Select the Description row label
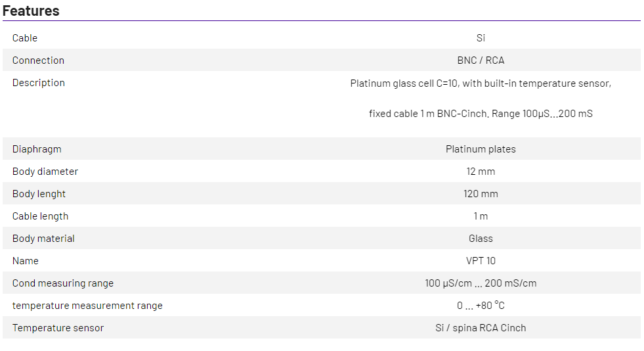Screen dimensions: 644x351 38,83
